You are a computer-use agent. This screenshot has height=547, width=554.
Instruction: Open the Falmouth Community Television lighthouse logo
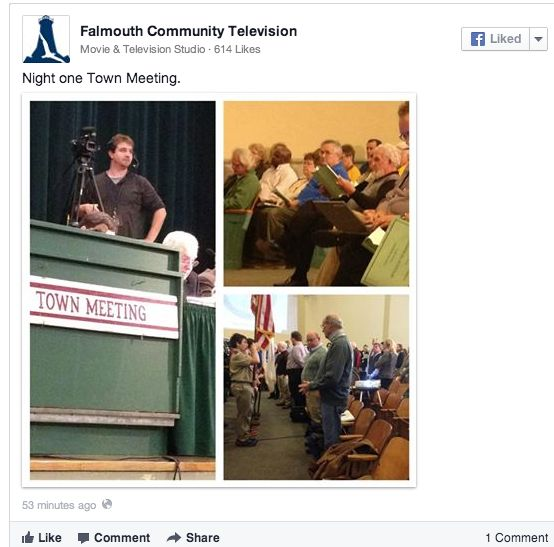pyautogui.click(x=46, y=39)
